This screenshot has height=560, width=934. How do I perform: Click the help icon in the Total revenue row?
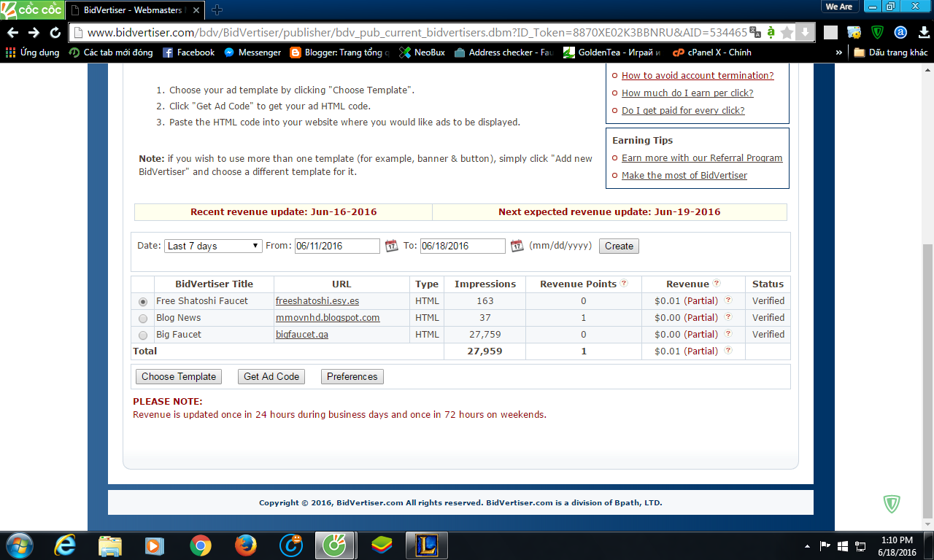point(727,351)
